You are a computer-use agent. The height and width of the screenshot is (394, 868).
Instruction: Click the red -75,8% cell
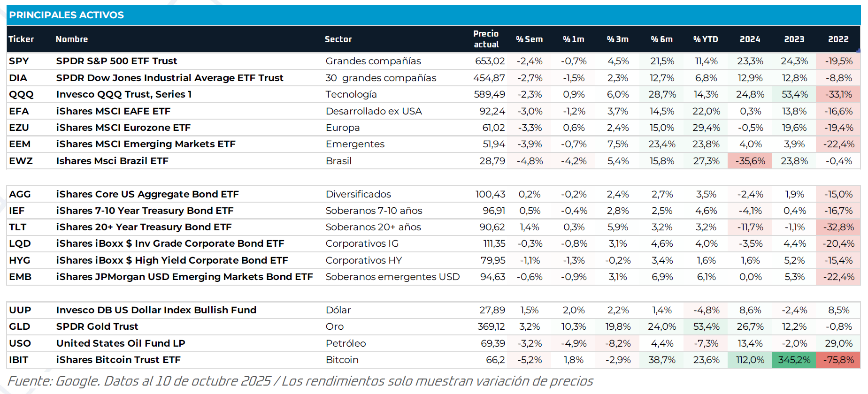[x=838, y=360]
